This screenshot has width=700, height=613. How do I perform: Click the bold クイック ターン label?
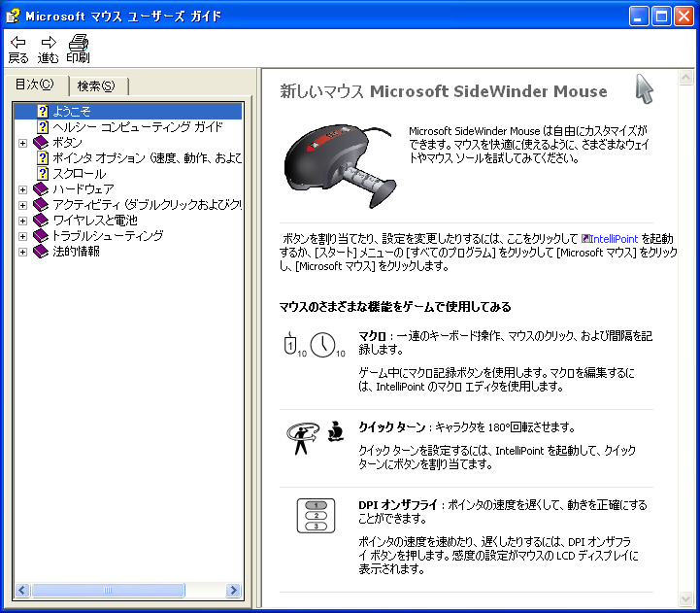(x=392, y=427)
